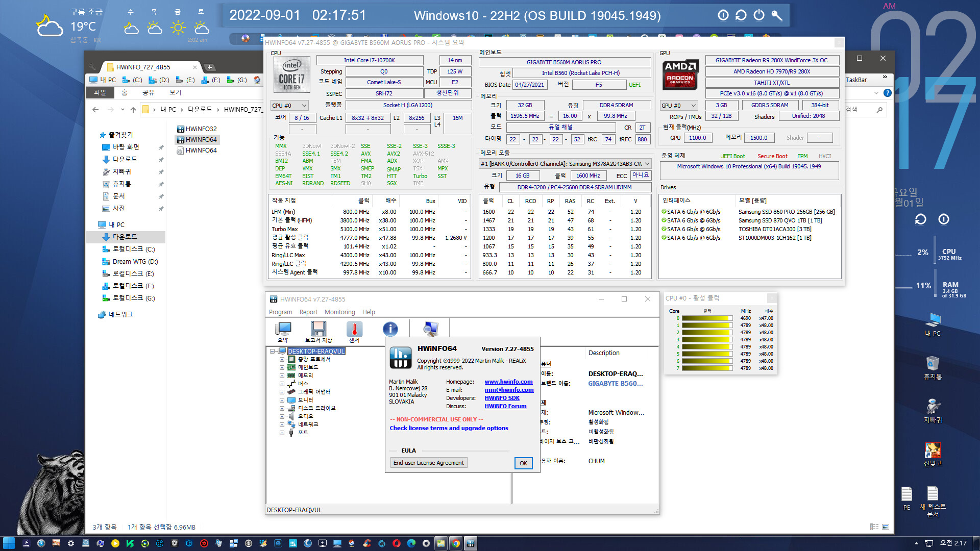This screenshot has height=551, width=980.
Task: Open the End-user License Agreement button
Action: coord(429,463)
